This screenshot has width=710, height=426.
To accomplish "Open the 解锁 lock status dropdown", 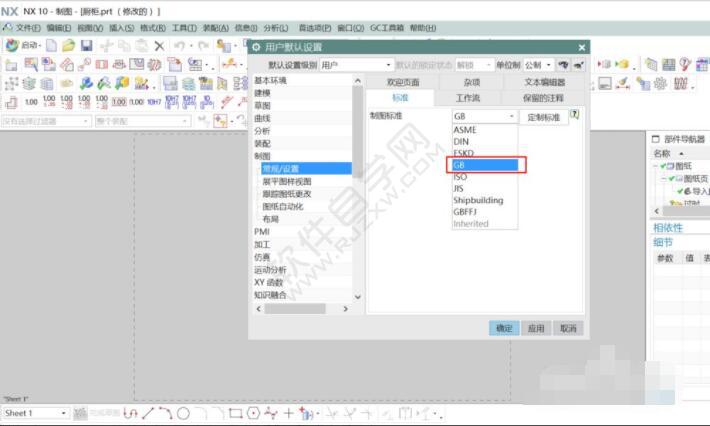I will [474, 65].
